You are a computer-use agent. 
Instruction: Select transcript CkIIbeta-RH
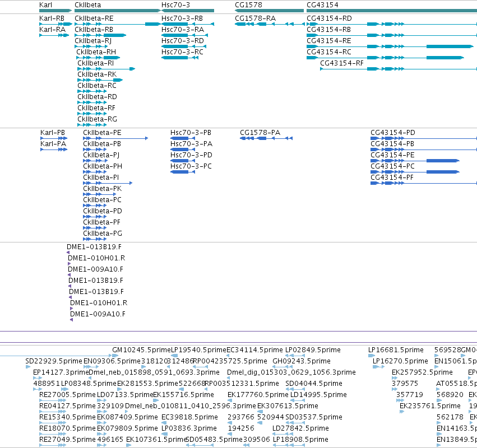tap(96, 52)
